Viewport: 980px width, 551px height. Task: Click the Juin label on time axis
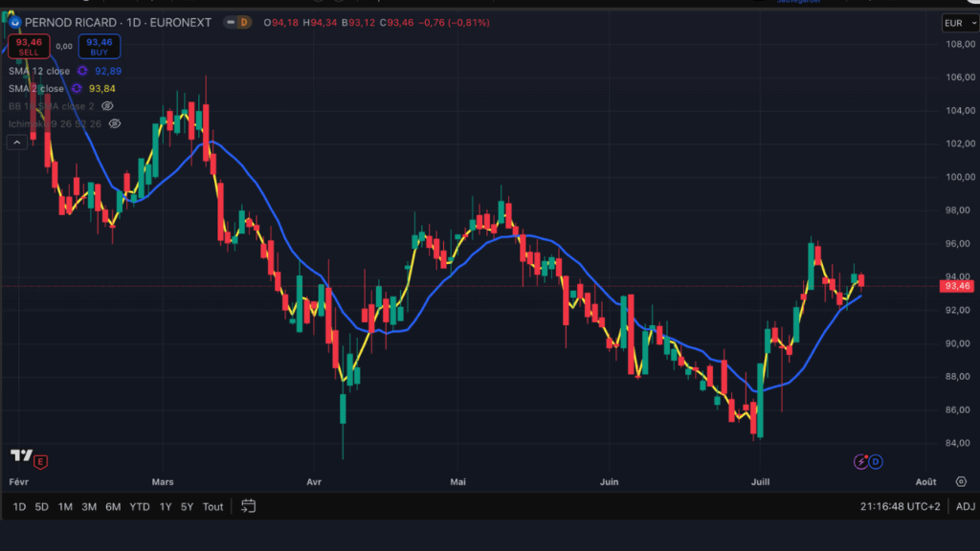coord(610,482)
